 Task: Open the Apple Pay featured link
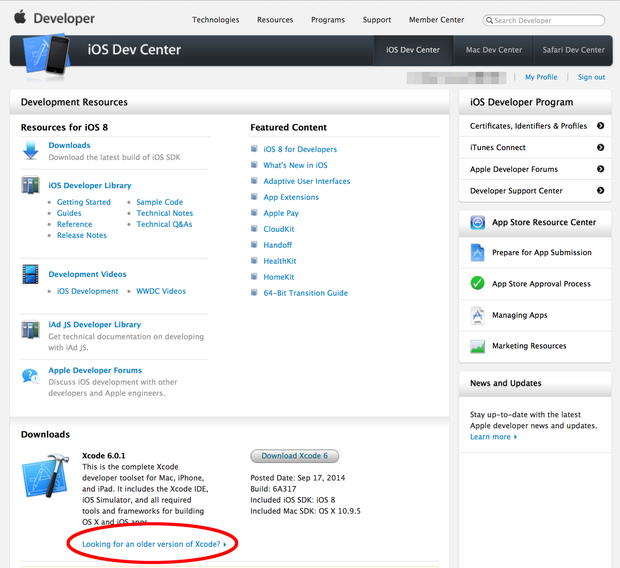(281, 213)
